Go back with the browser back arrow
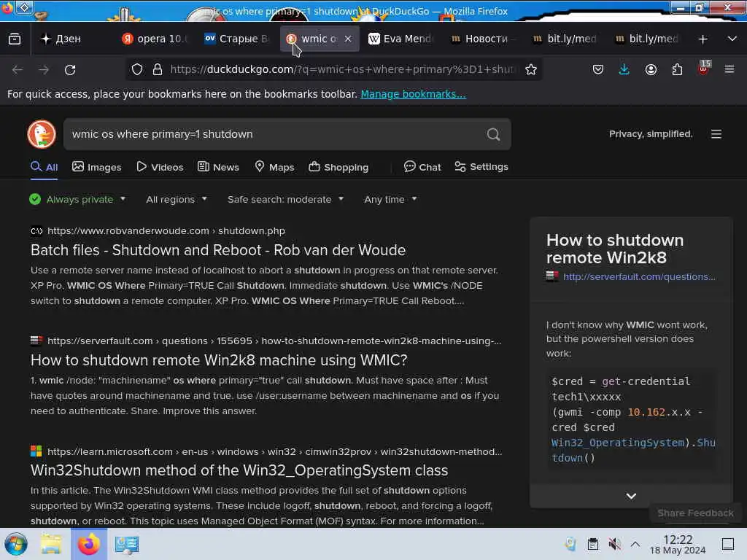 click(x=18, y=70)
